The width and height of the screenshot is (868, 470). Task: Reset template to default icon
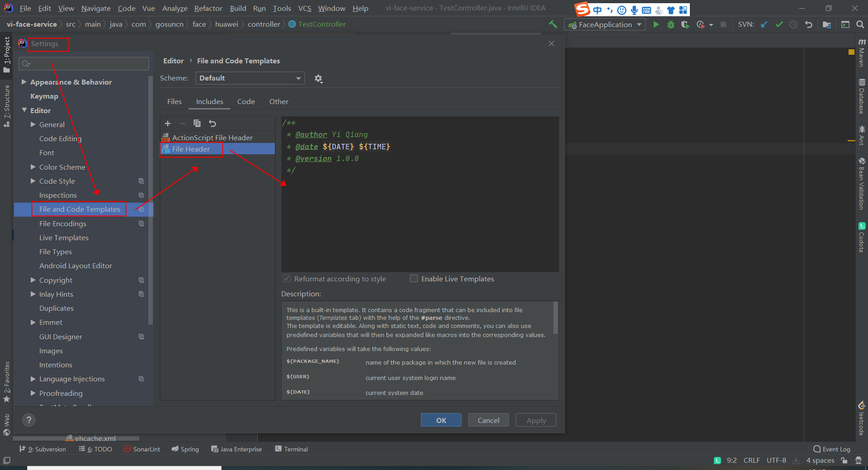[x=212, y=123]
